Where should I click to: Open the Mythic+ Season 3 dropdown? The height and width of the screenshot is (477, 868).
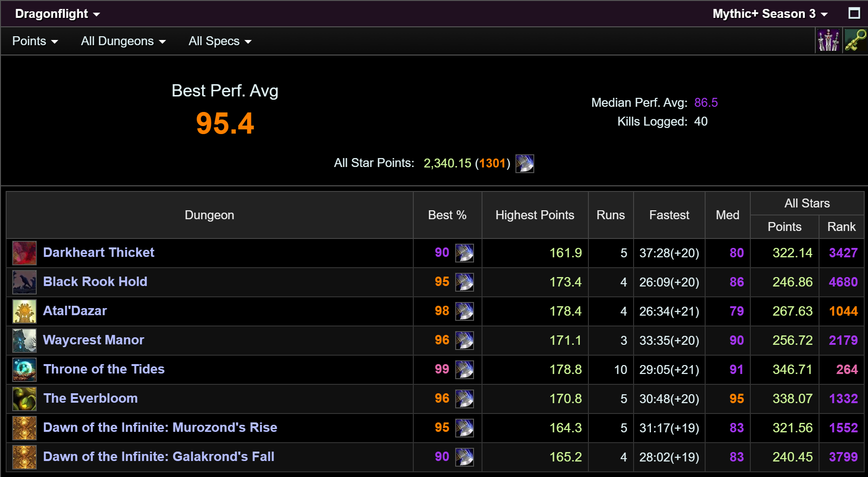coord(770,14)
